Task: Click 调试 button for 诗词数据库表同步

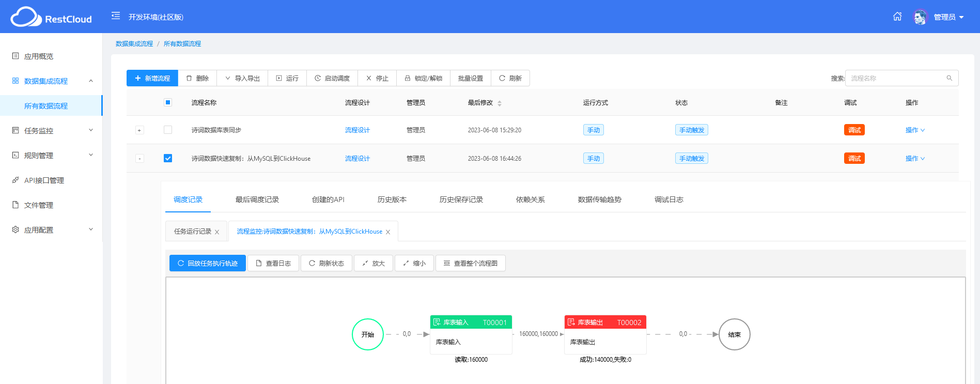Action: [854, 130]
